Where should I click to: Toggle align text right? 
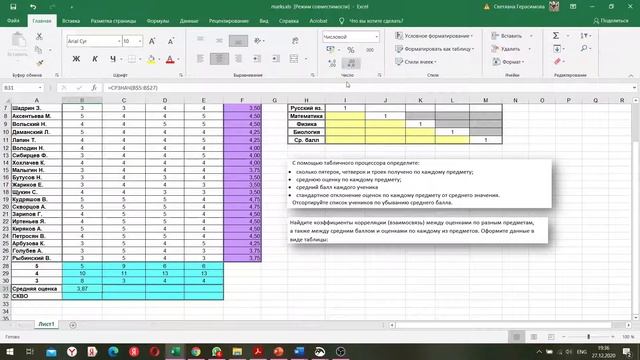coord(238,59)
